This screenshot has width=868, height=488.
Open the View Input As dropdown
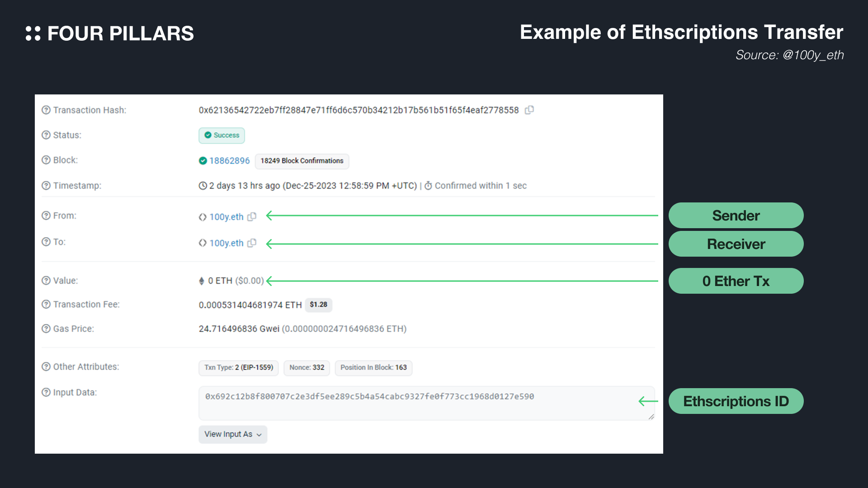click(x=232, y=434)
